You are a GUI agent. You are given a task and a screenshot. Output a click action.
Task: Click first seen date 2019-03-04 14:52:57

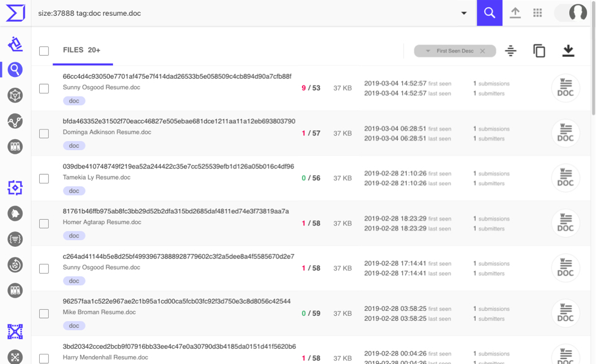pyautogui.click(x=395, y=84)
